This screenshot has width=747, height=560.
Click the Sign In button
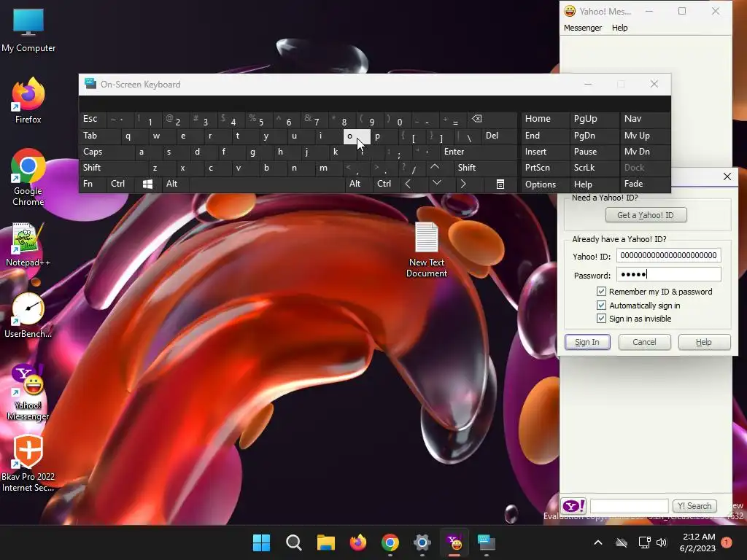(x=587, y=342)
